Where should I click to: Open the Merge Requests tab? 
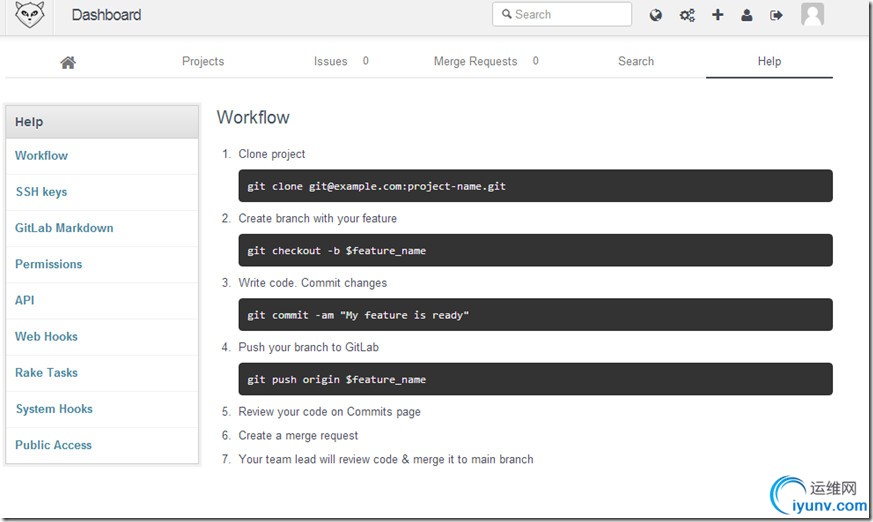tap(476, 61)
